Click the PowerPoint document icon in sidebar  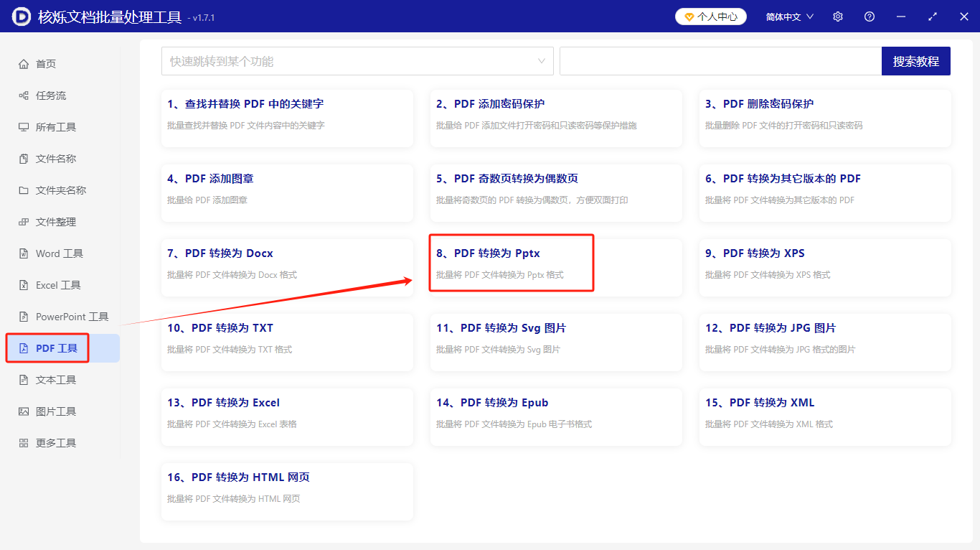pyautogui.click(x=24, y=317)
